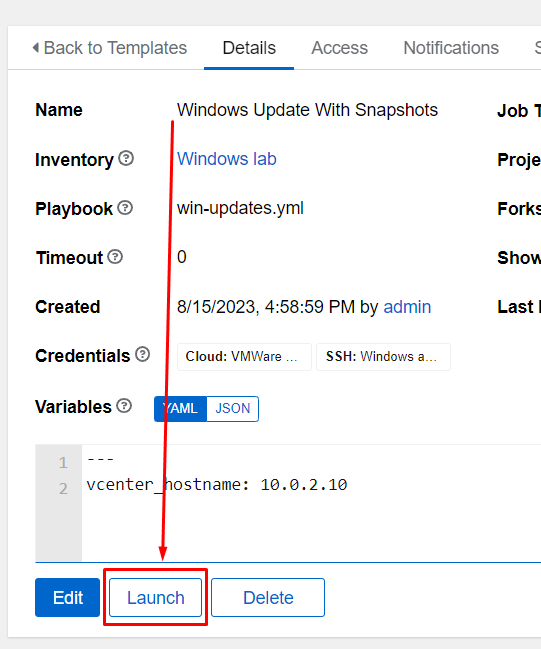This screenshot has width=541, height=649.
Task: Click the back arrow caret icon
Action: pyautogui.click(x=36, y=48)
